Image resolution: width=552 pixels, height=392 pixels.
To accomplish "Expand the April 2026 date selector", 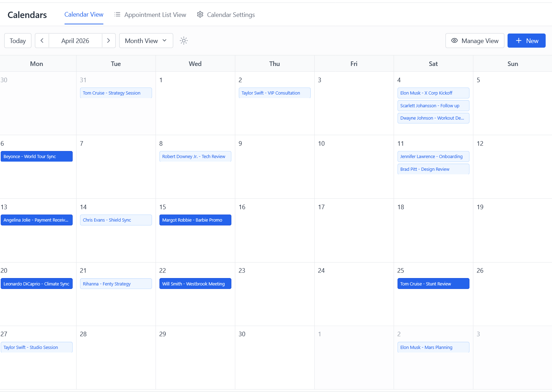I will click(75, 41).
